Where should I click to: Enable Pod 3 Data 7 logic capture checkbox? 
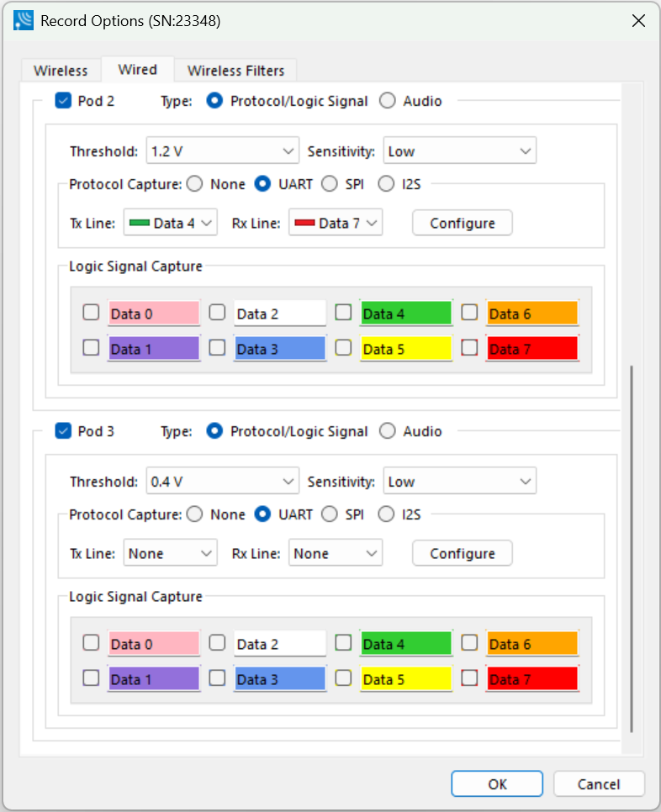470,678
